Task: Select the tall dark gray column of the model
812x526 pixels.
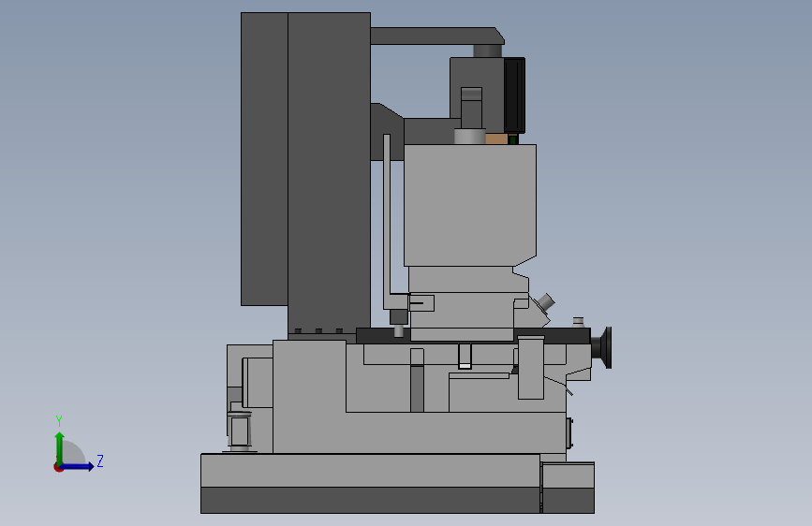Action: (x=329, y=173)
